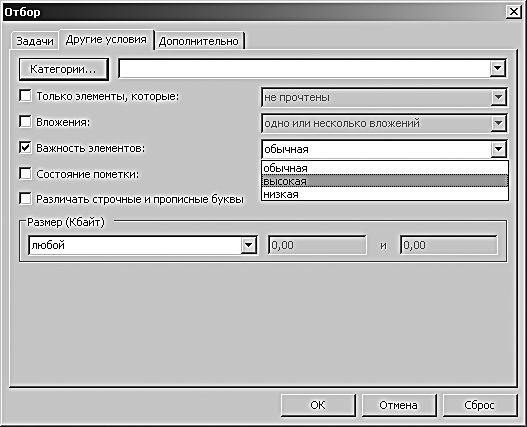Tick the Вложения checkbox

pos(26,122)
